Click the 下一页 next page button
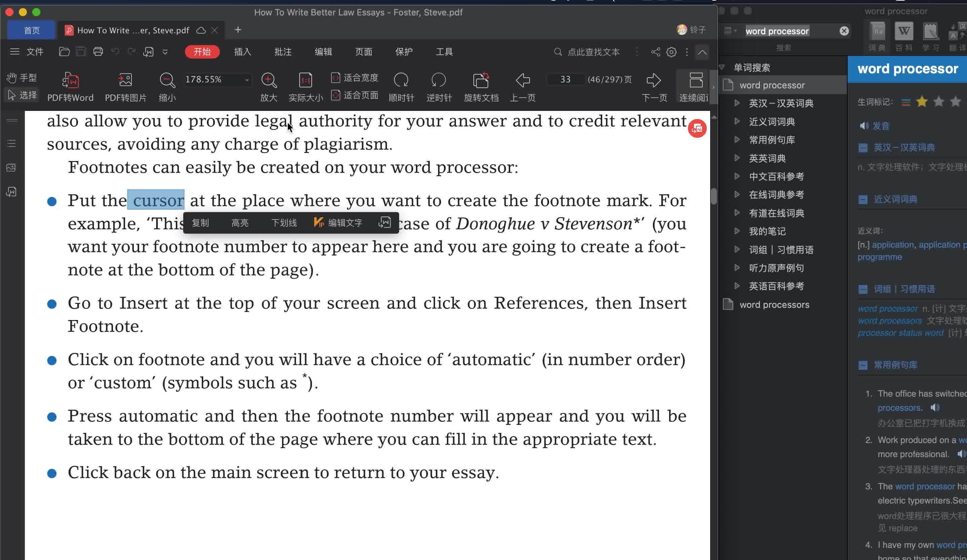Screen dimensions: 967x560 point(654,80)
